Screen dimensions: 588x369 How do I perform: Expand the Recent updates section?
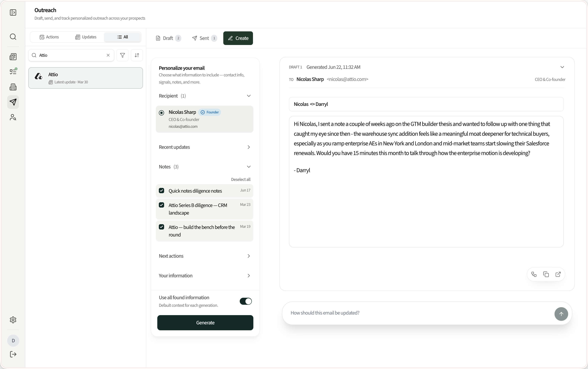click(248, 147)
